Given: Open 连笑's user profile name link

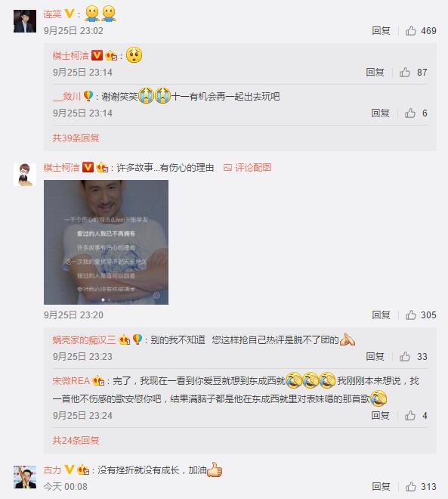Looking at the screenshot, I should (52, 14).
